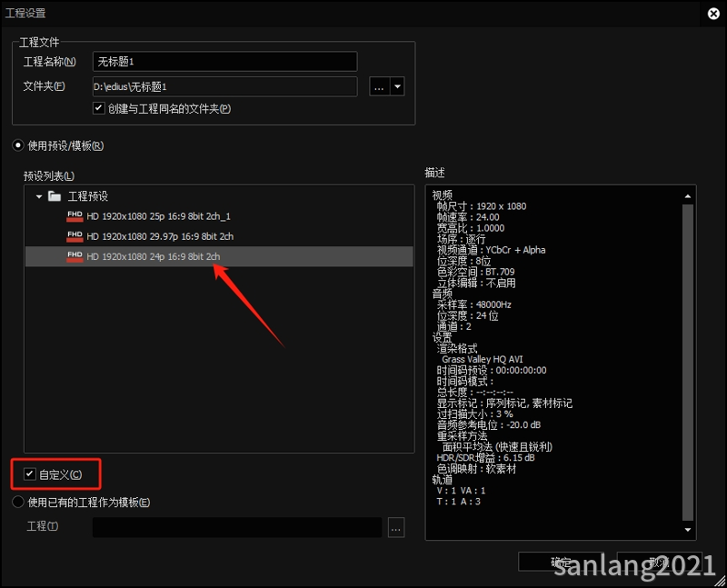Image resolution: width=727 pixels, height=588 pixels.
Task: Click 视频通道 : YCbCr + Alpha text
Action: click(491, 250)
